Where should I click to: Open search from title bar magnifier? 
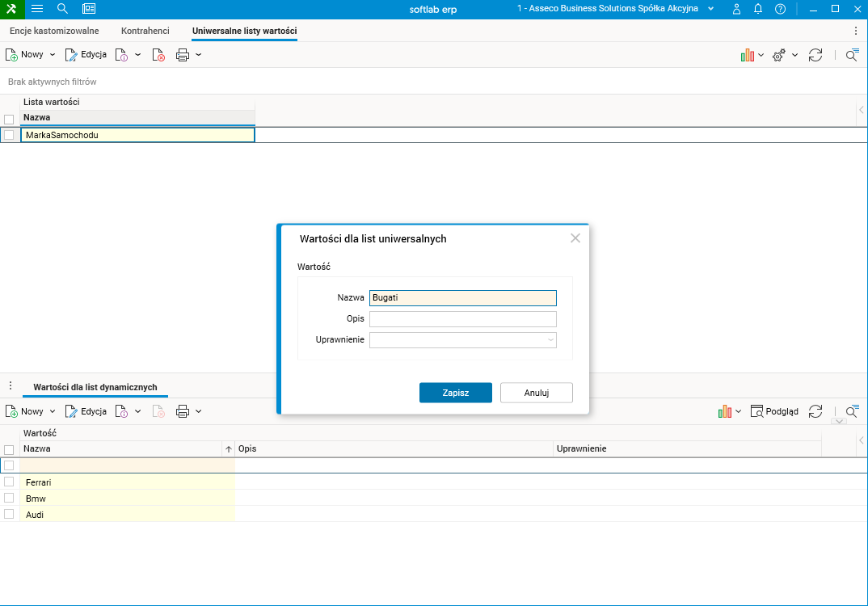click(62, 9)
